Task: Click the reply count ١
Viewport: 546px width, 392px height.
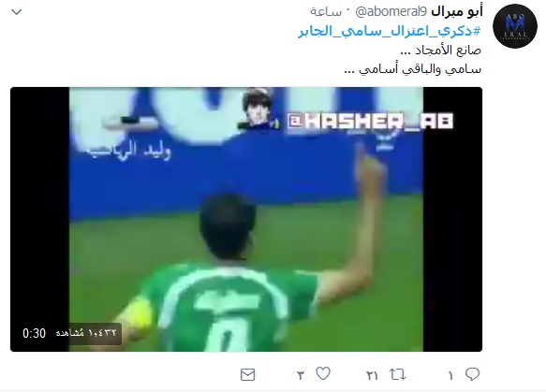Action: [450, 376]
